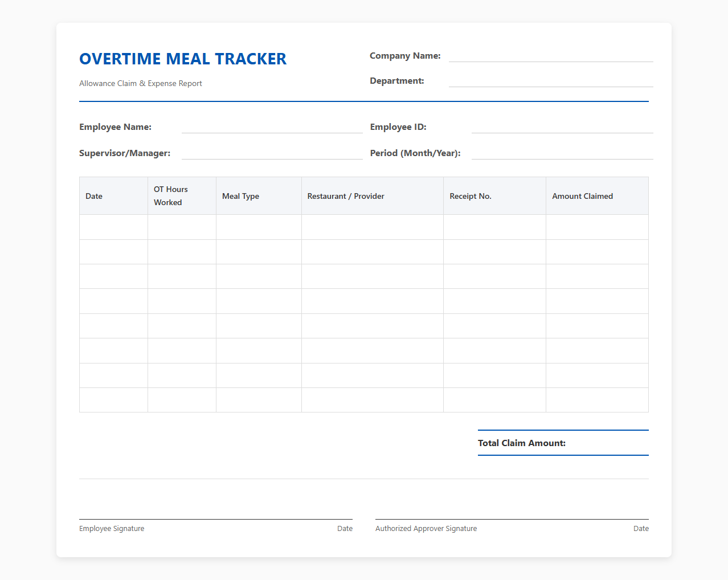The image size is (728, 580).
Task: Click the 'Meal Type' column header
Action: (x=259, y=196)
